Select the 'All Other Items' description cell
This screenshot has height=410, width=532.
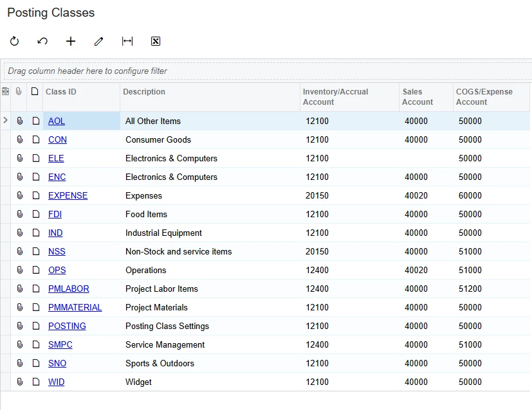[x=210, y=121]
